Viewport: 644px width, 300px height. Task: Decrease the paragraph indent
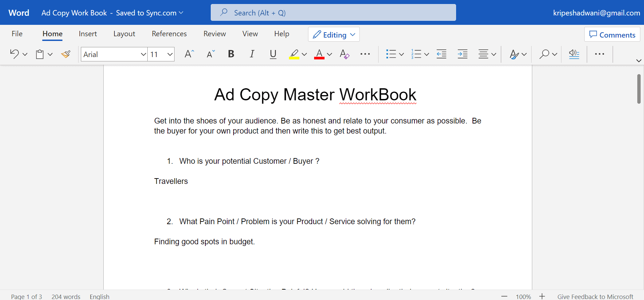(x=441, y=54)
